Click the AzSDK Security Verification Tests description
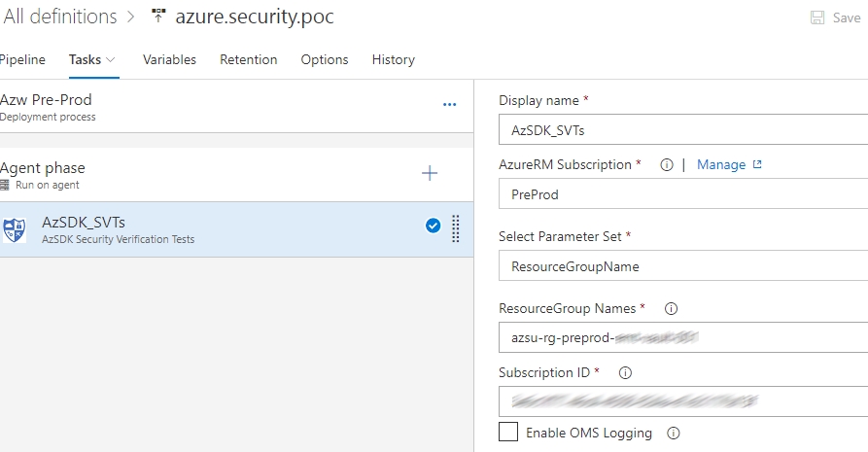The image size is (868, 452). [118, 239]
